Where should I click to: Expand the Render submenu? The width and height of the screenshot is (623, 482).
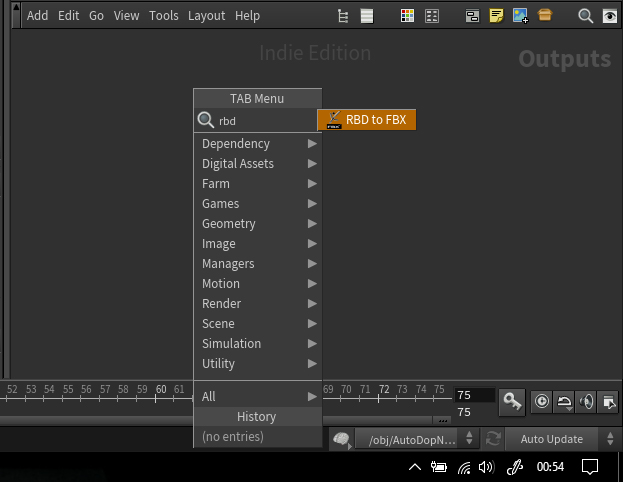tap(258, 304)
